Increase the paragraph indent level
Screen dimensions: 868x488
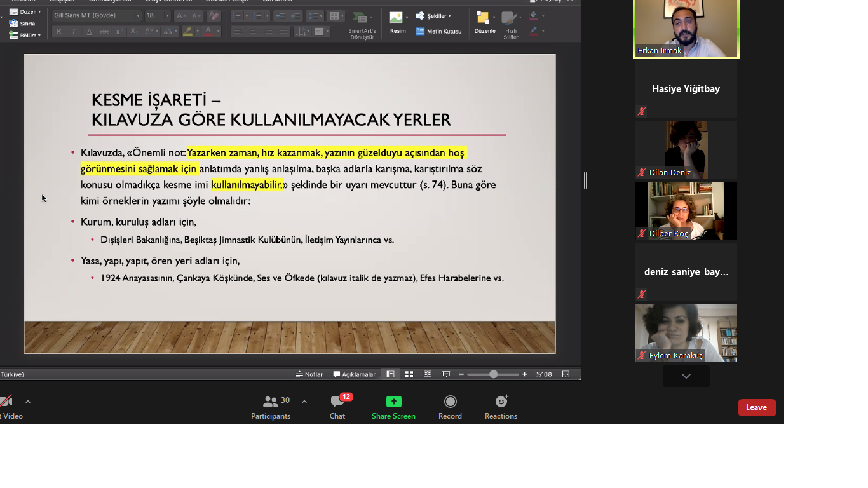pyautogui.click(x=295, y=15)
